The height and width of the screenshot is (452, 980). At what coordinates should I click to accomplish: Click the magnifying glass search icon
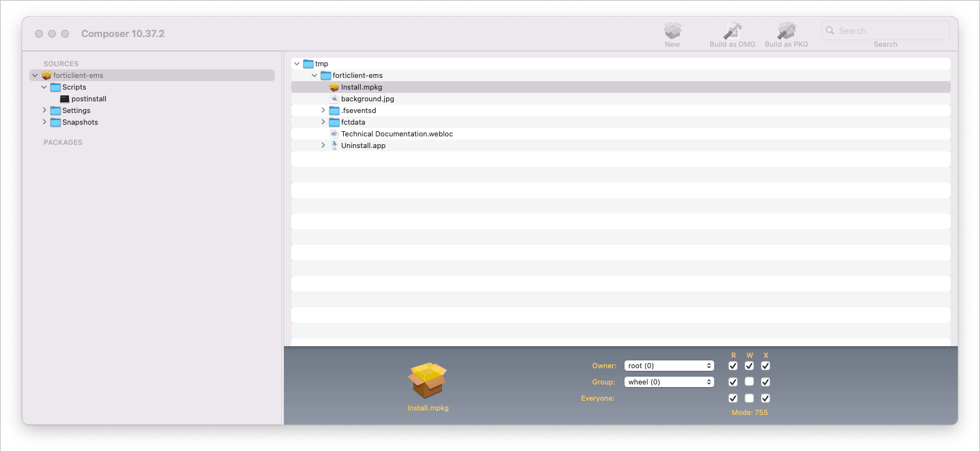(830, 31)
